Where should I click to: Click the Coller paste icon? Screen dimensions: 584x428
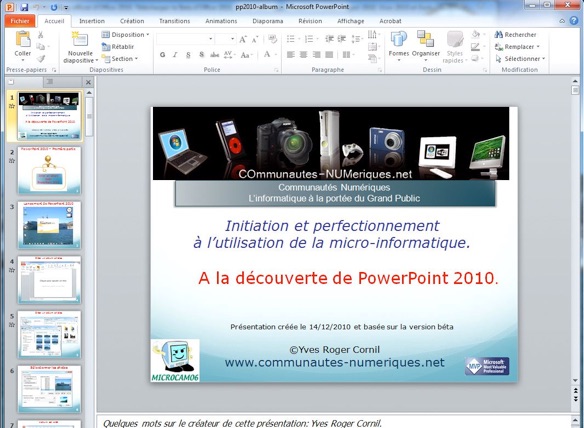(x=23, y=39)
